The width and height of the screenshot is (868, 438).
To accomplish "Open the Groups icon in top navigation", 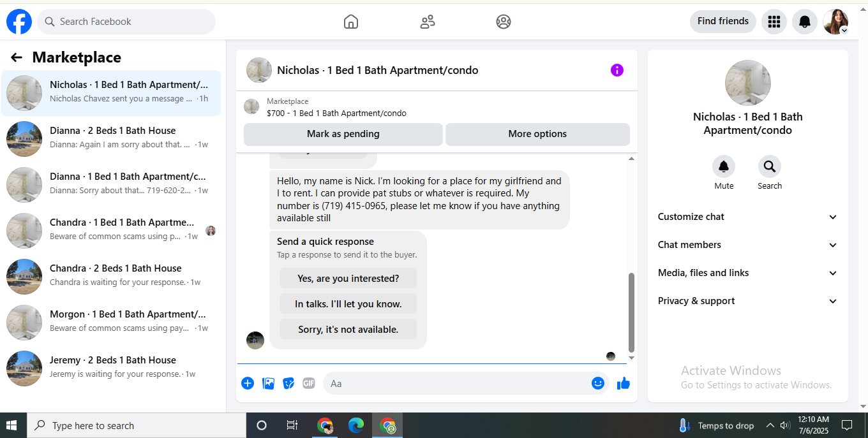I will pyautogui.click(x=504, y=22).
